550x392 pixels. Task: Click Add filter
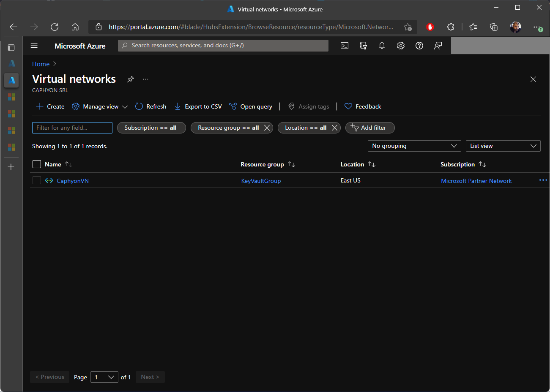click(x=370, y=128)
